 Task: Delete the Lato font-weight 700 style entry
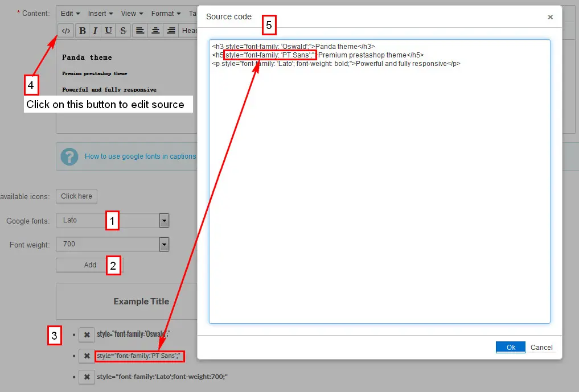(87, 377)
